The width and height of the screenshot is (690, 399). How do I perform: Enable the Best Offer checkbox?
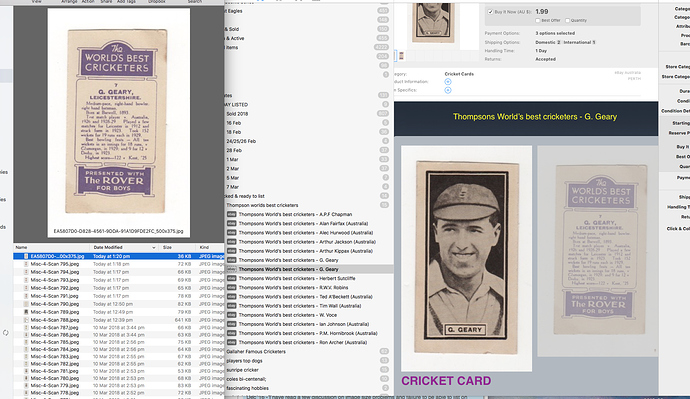537,20
